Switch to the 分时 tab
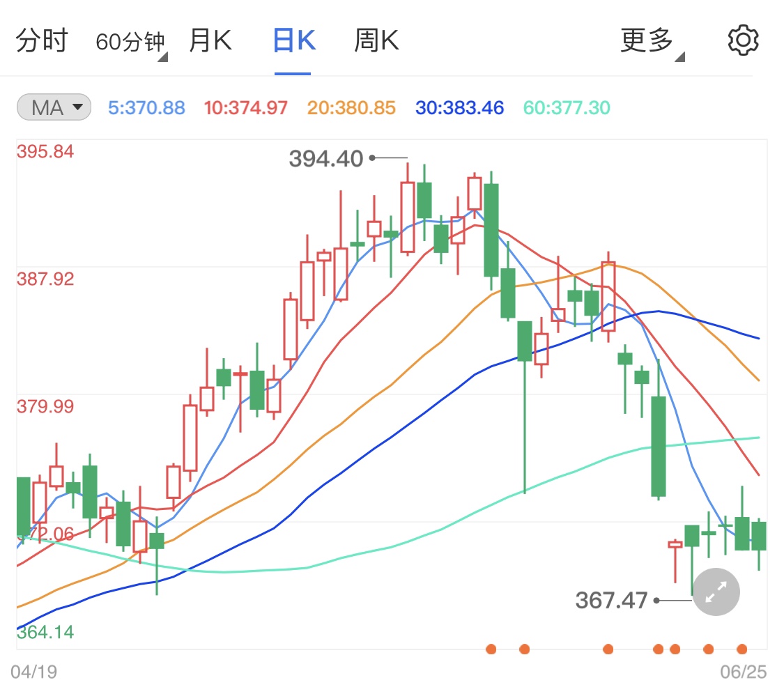 pos(42,40)
